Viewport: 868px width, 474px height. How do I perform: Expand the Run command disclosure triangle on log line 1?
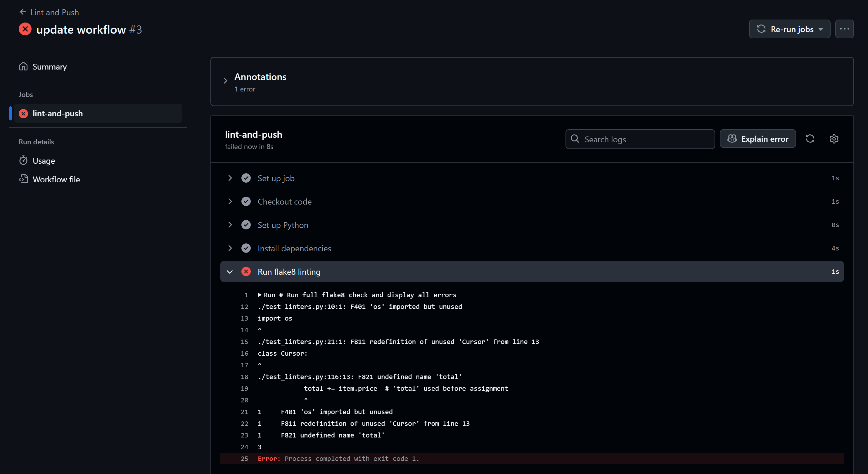[260, 295]
